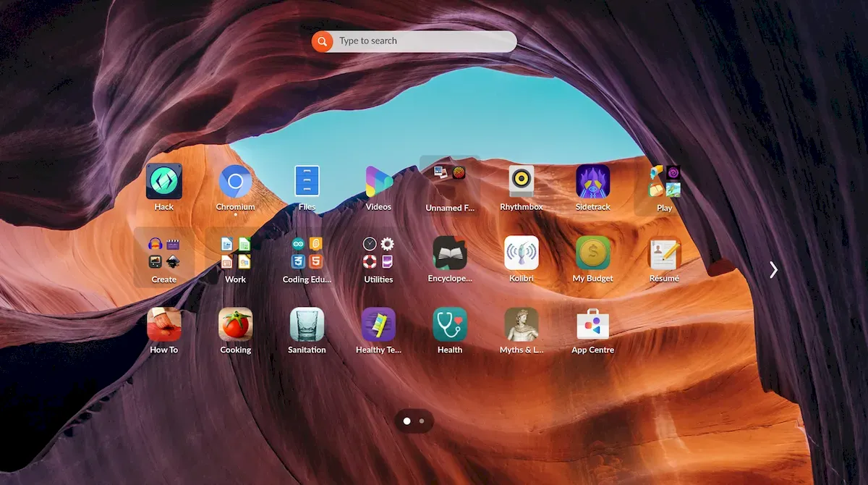Open the Kolibri app

[522, 253]
